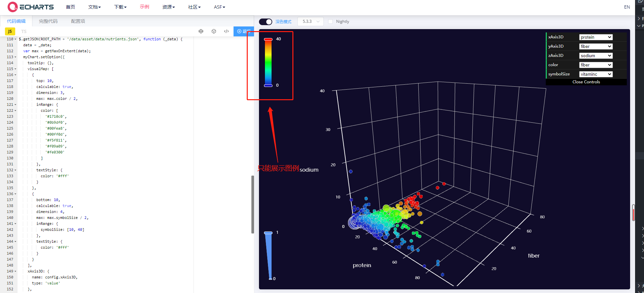Open the symbolSize dropdown set to vitaminc
The height and width of the screenshot is (293, 644).
596,74
